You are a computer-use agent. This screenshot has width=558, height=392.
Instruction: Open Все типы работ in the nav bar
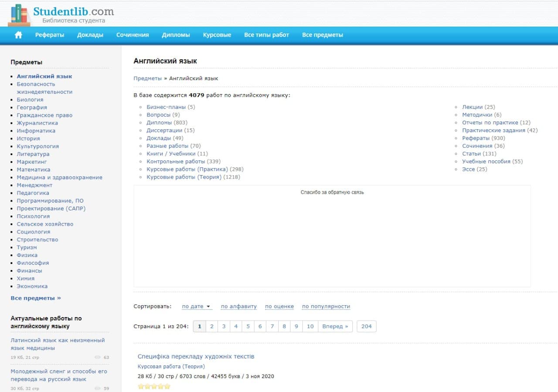click(266, 35)
